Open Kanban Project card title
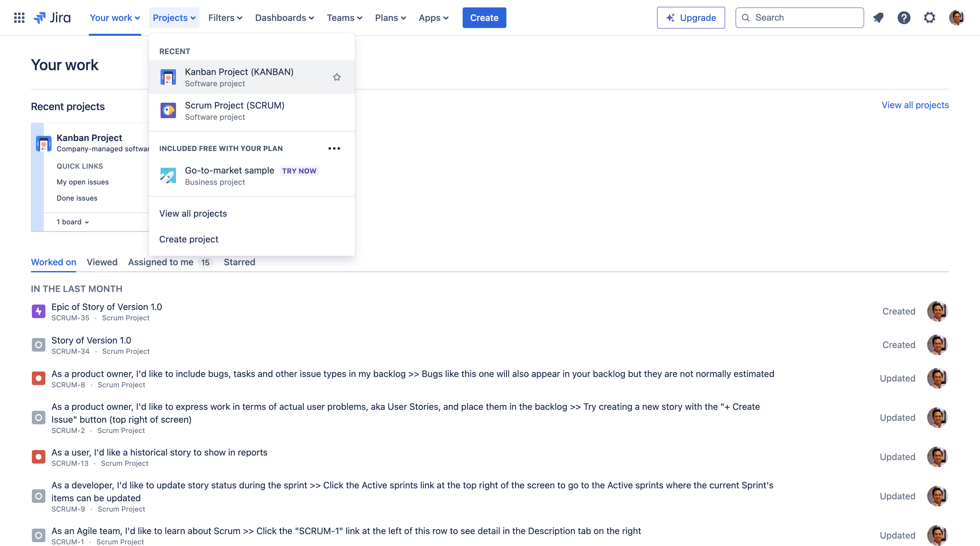The height and width of the screenshot is (546, 980). pyautogui.click(x=89, y=138)
